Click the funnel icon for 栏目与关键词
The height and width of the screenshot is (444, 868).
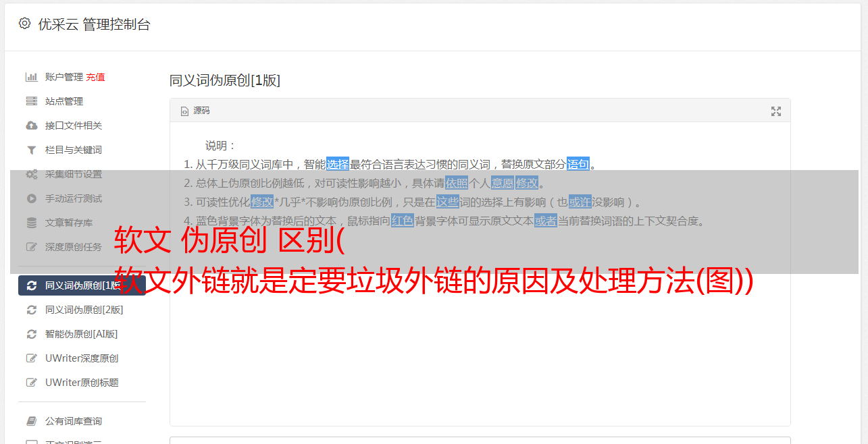pos(31,150)
